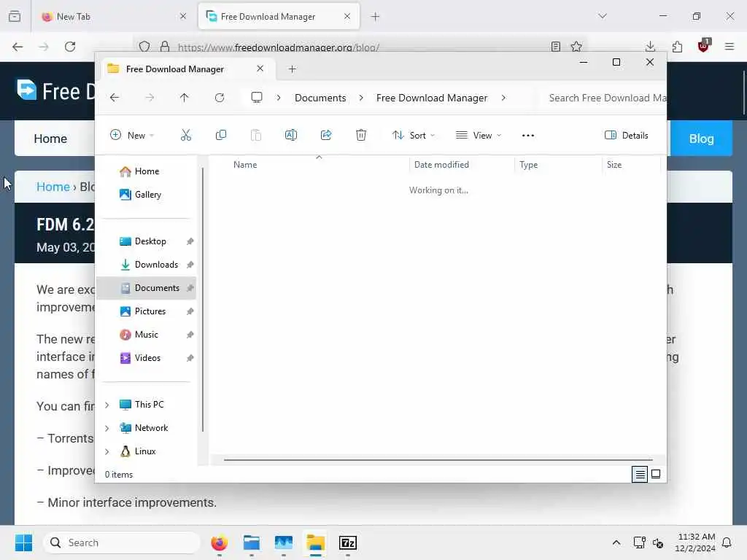Toggle Firefox reader view icon
Screen dimensions: 747x560
coord(555,47)
